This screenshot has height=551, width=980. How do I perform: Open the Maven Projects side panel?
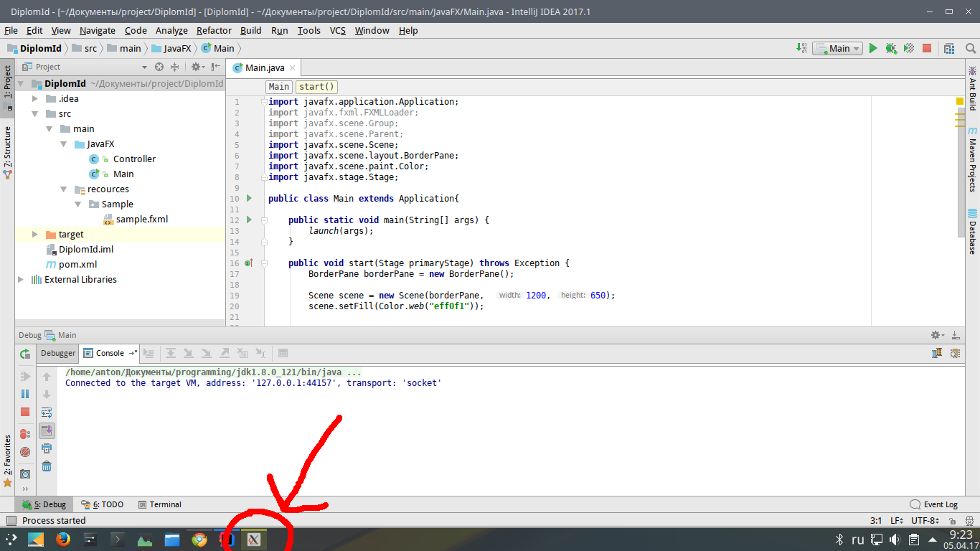pyautogui.click(x=973, y=159)
